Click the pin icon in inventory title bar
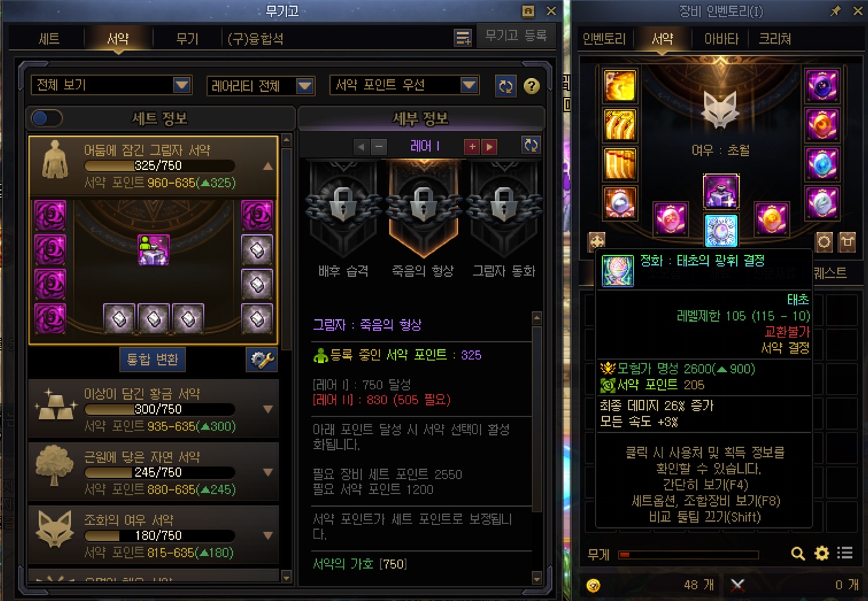Image resolution: width=868 pixels, height=601 pixels. point(836,11)
